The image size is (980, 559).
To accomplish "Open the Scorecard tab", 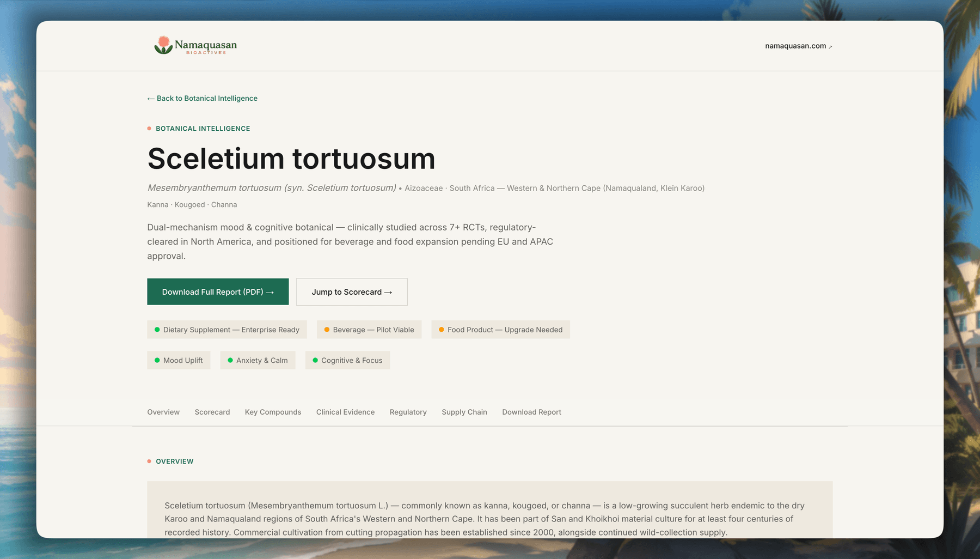I will (x=212, y=412).
